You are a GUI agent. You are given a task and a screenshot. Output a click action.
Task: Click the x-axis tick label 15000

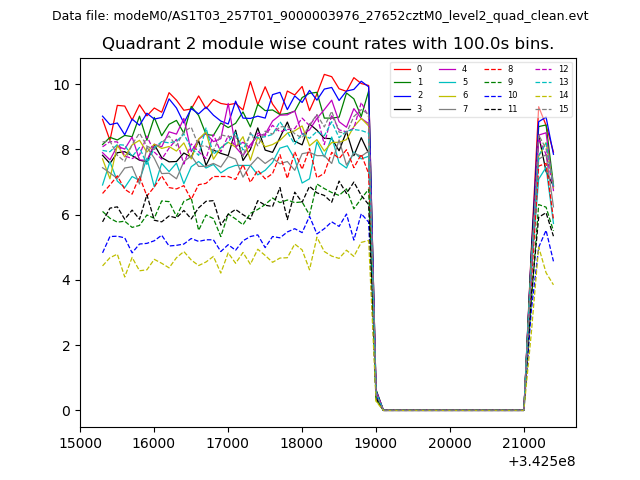click(81, 443)
